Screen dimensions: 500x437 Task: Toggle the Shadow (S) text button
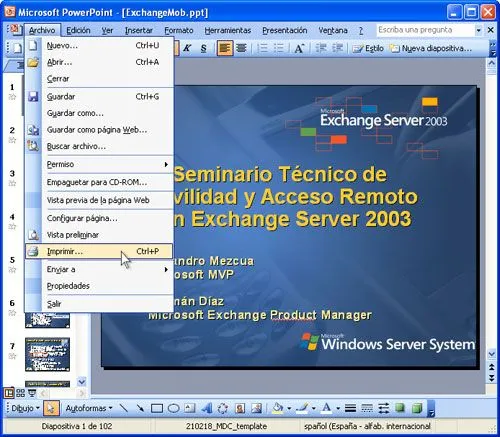203,48
